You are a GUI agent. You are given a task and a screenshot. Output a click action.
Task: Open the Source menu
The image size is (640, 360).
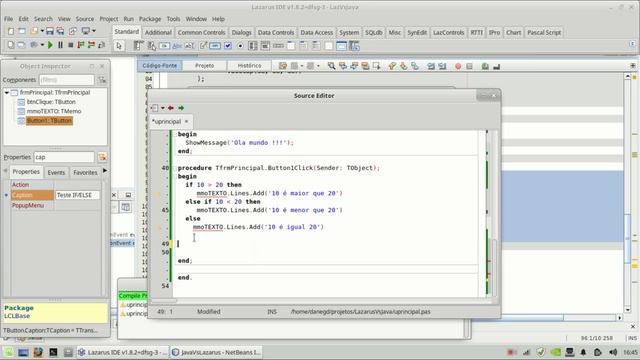85,19
